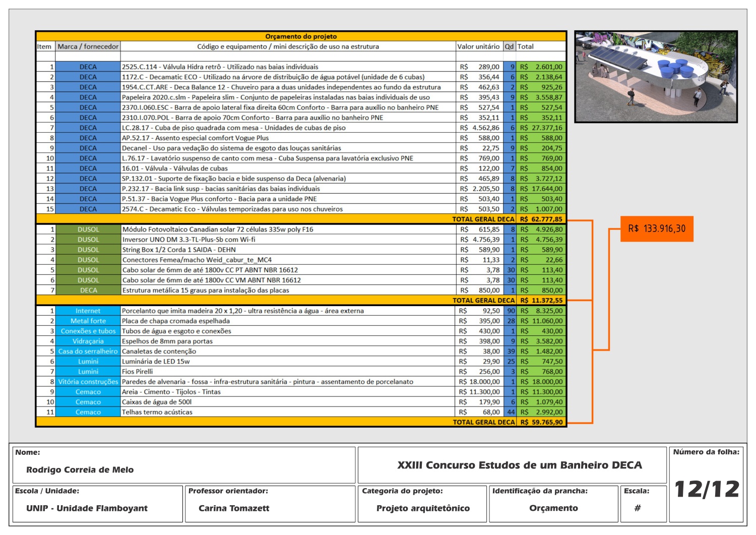Click the 'Inversor UNO DM 3.3-TL-Plus-Sb' description
The width and height of the screenshot is (756, 535).
(x=288, y=240)
